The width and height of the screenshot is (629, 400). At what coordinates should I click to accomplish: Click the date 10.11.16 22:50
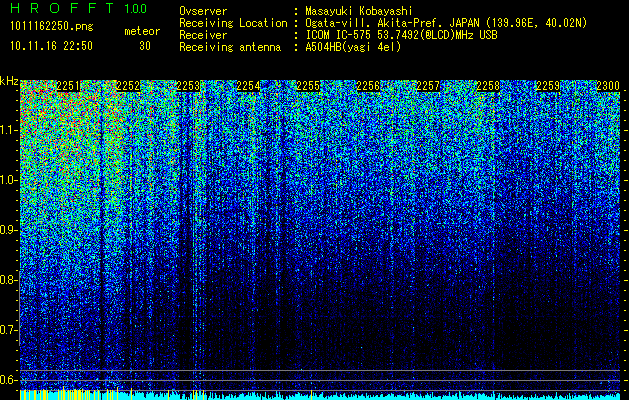[51, 46]
